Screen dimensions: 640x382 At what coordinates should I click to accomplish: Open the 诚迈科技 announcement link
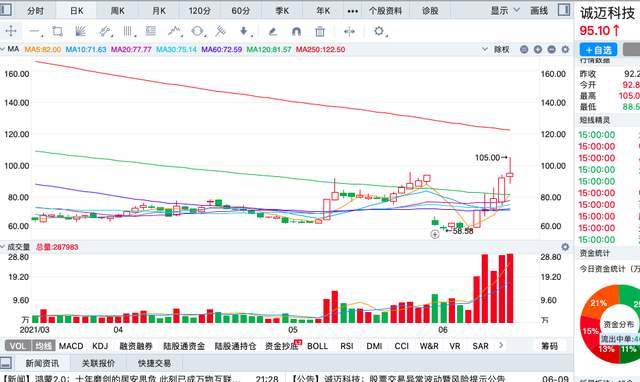tap(398, 378)
